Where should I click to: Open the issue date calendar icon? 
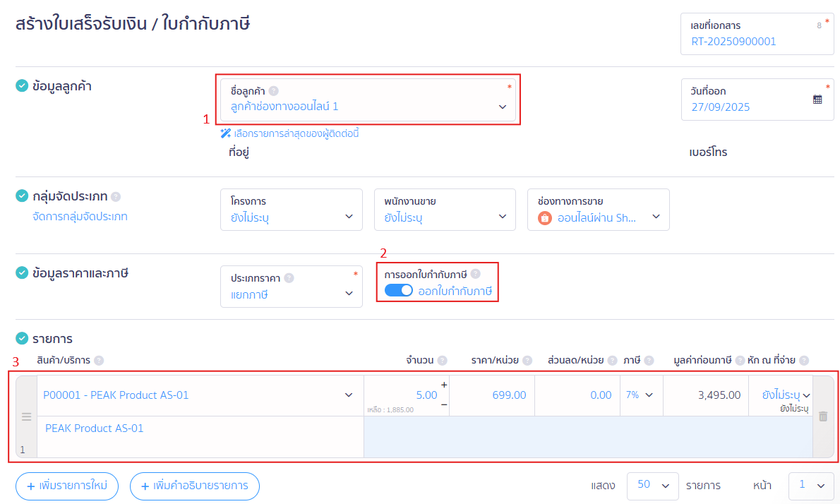(817, 100)
